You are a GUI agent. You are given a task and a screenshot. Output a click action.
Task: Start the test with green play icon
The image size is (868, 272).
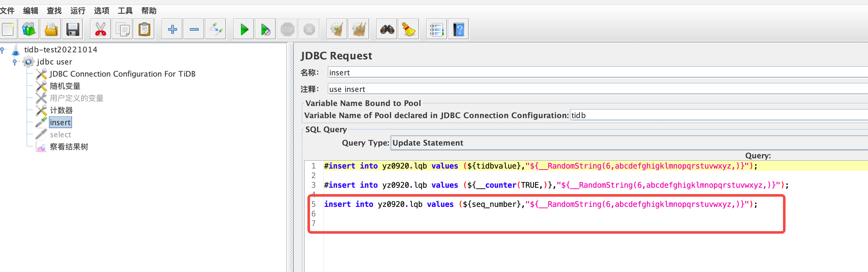click(x=244, y=29)
